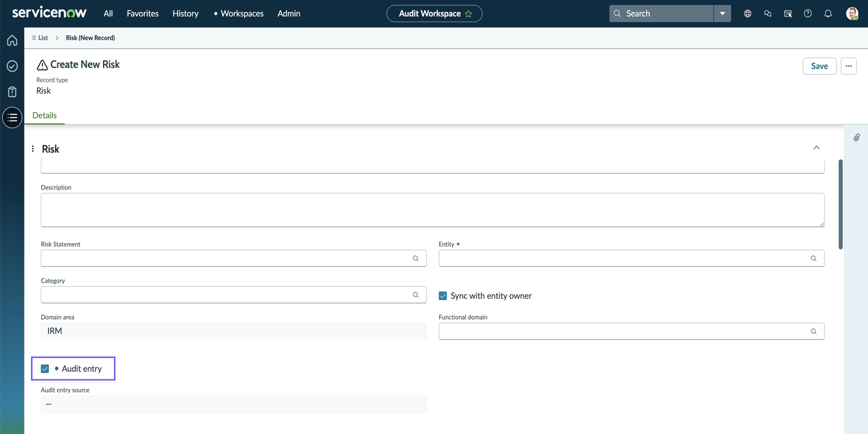The image size is (868, 434).
Task: Open the Favorites menu
Action: pos(143,14)
